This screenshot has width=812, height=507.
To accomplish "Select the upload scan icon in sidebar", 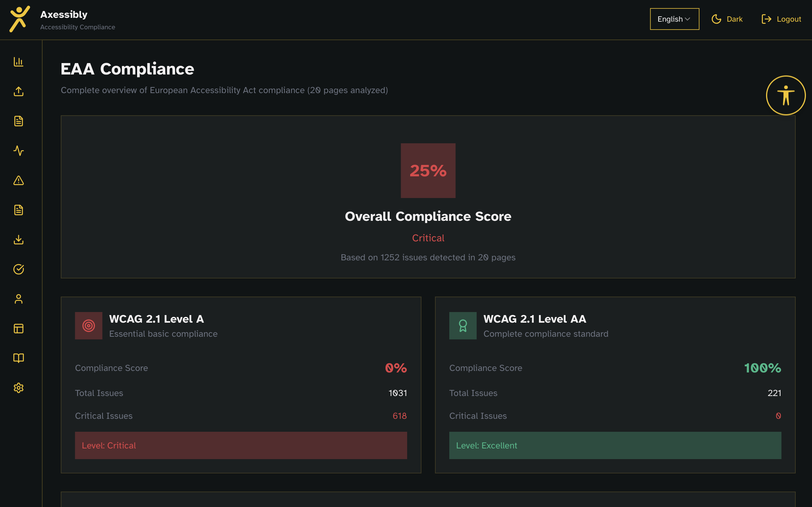I will coord(19,91).
